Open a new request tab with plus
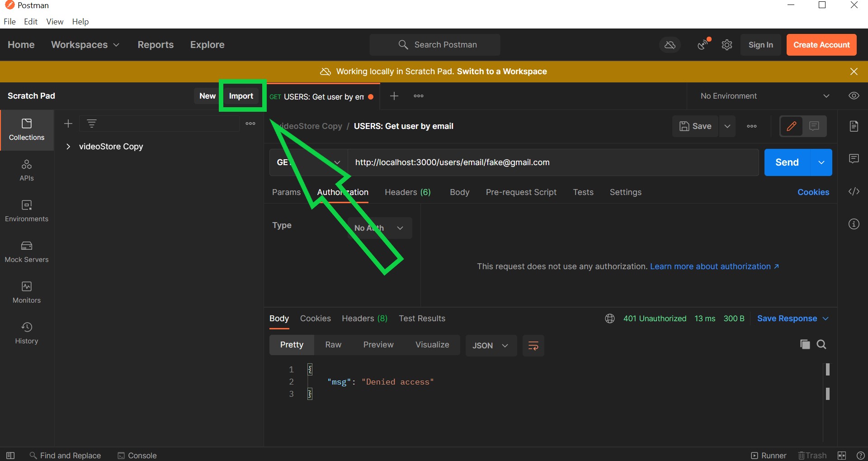This screenshot has width=868, height=461. [394, 96]
